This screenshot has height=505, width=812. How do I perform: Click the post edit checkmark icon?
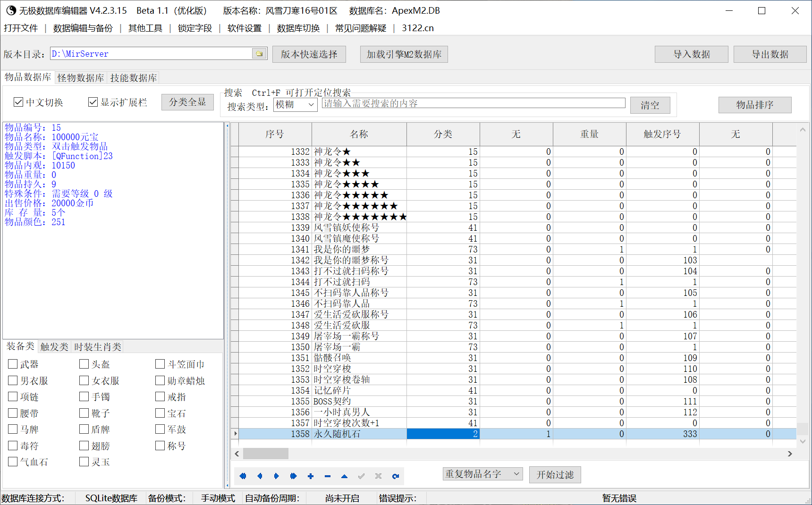click(362, 476)
